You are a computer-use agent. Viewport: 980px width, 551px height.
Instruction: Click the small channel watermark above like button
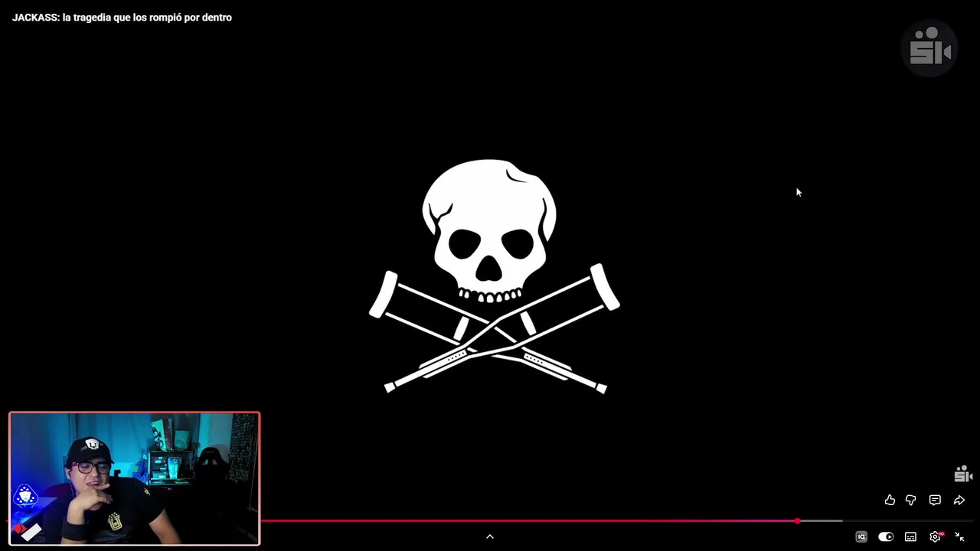963,474
